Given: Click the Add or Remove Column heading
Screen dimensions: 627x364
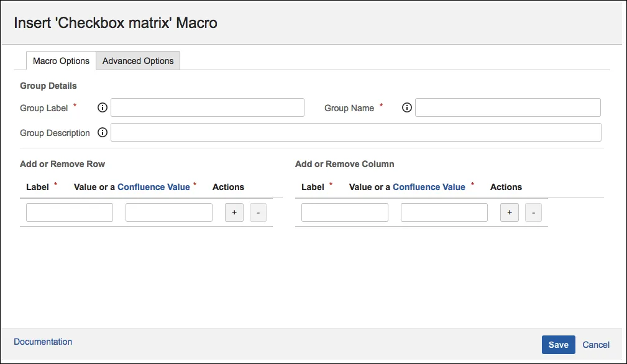Looking at the screenshot, I should point(345,164).
